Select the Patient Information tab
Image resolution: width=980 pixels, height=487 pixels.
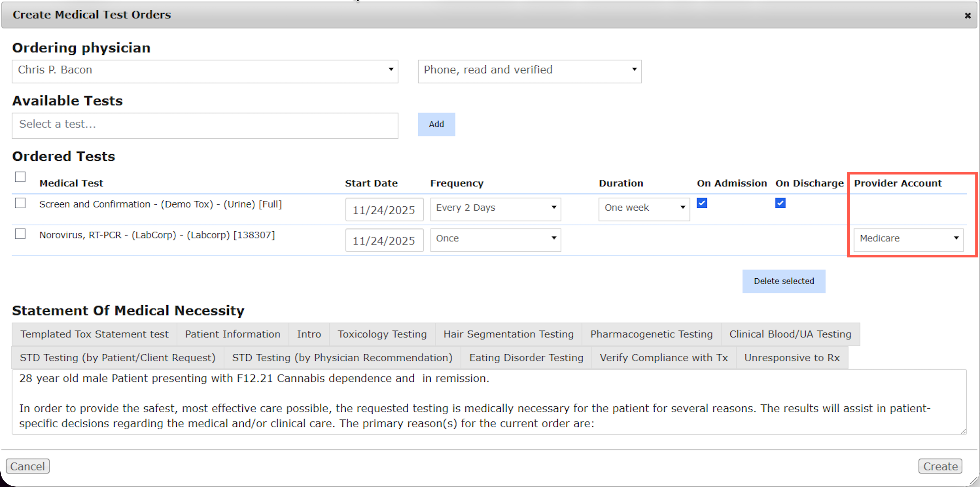tap(232, 334)
